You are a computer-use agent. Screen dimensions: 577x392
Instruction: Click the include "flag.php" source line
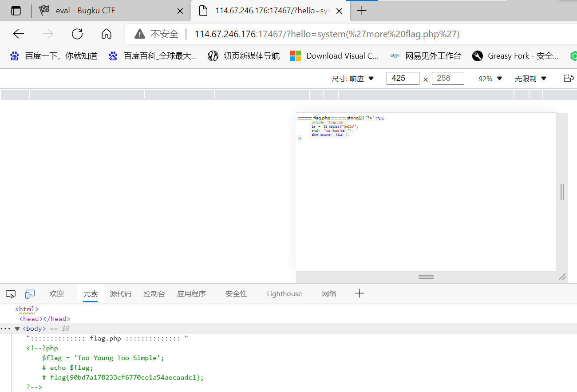tap(328, 122)
